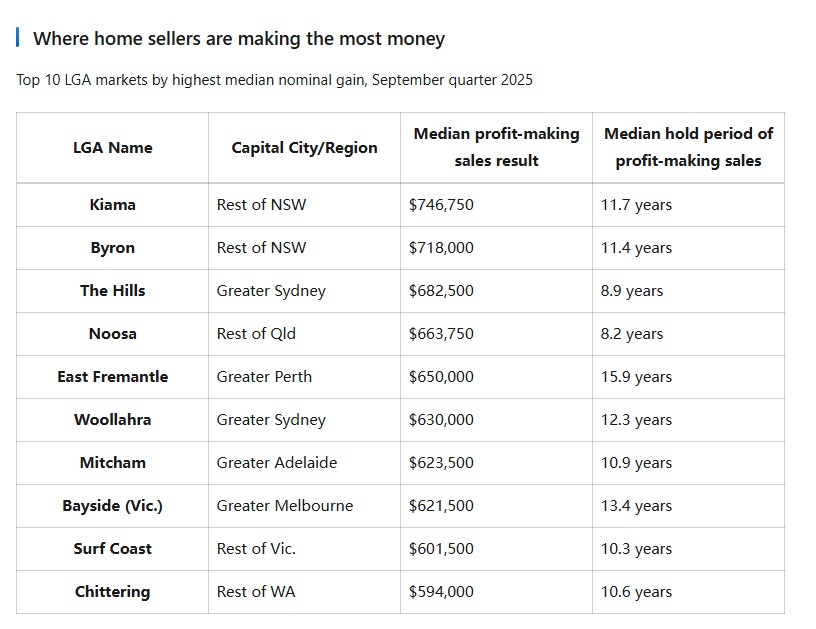Select the Kiama row name cell
816x629 pixels.
(x=113, y=205)
